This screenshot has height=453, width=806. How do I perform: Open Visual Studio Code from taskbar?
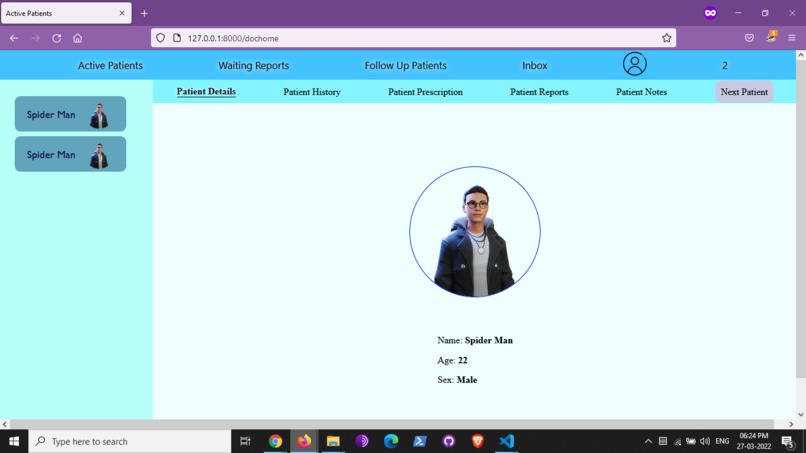pos(506,441)
